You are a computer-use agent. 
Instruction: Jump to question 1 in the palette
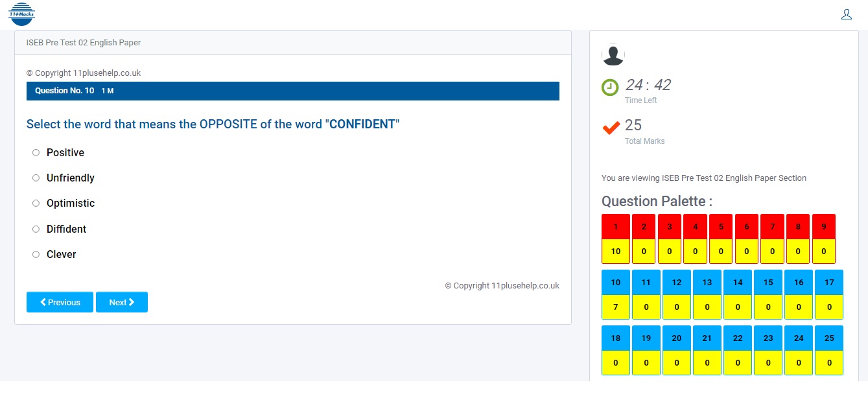click(615, 227)
